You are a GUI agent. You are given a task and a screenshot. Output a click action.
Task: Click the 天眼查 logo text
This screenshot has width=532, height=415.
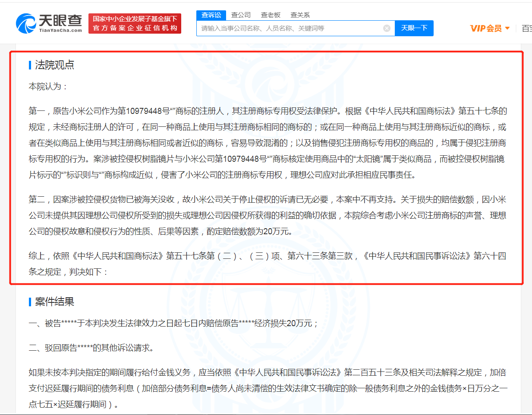pos(60,20)
